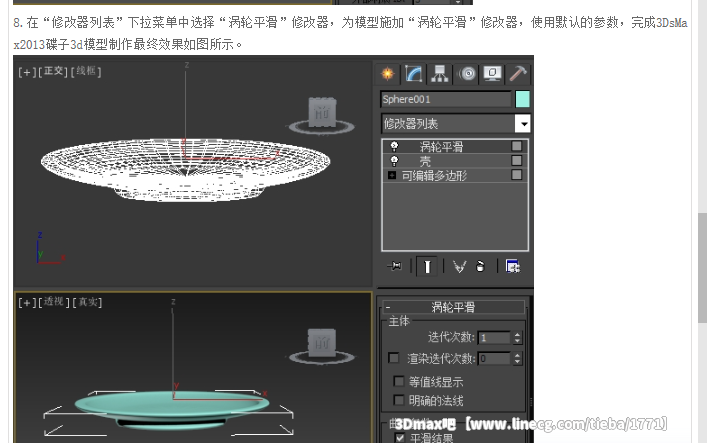Toggle 渲染迭代次数 checkbox

[x=393, y=358]
